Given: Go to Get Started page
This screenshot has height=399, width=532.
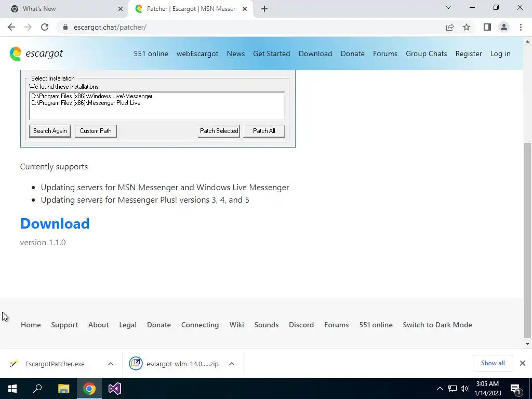Looking at the screenshot, I should [x=271, y=54].
